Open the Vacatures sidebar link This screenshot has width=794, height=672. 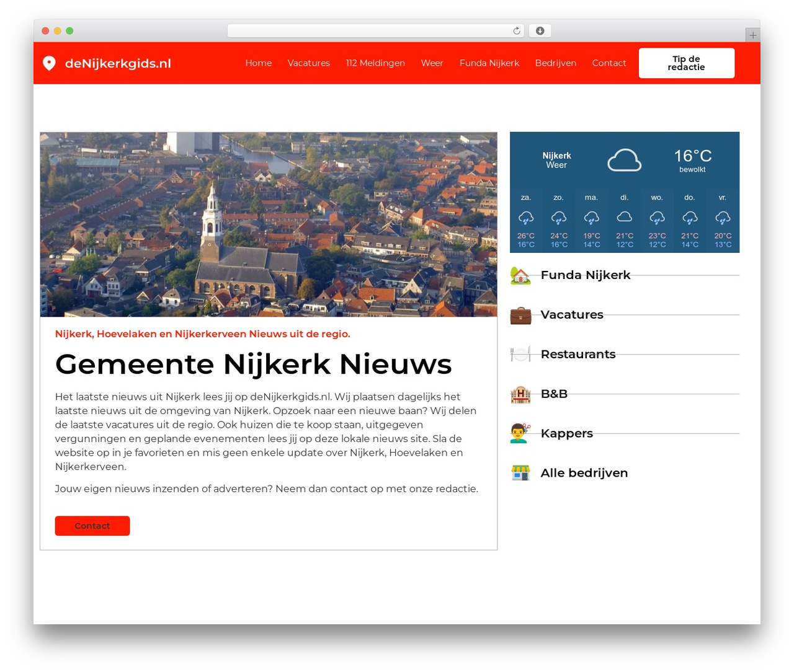pyautogui.click(x=572, y=315)
